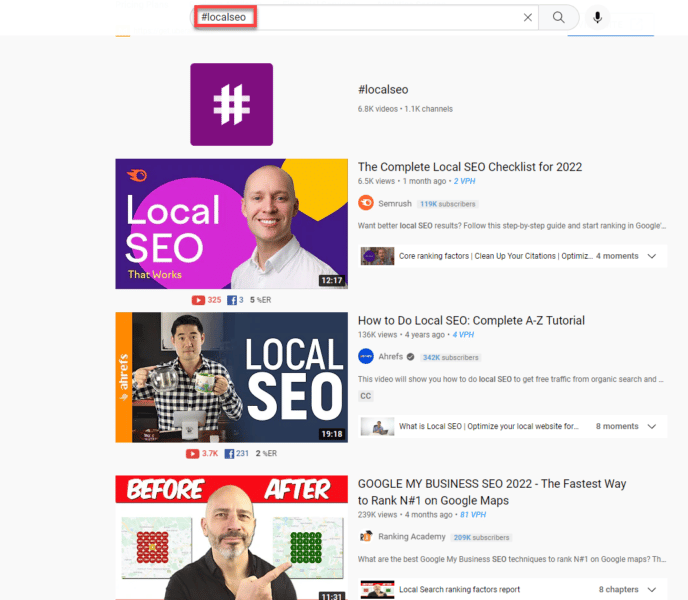Click the 81 VPH stat
This screenshot has height=600, width=688.
pos(473,515)
